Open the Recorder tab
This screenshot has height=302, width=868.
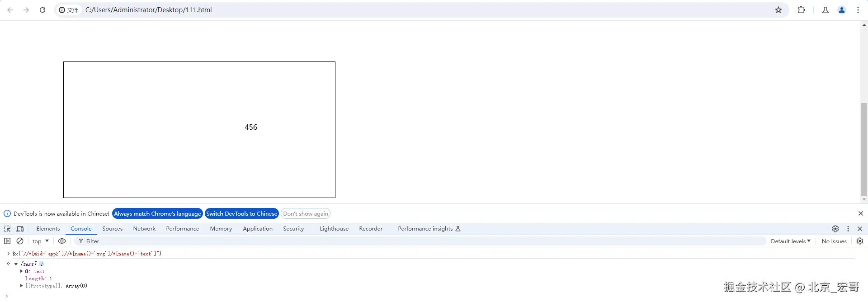[371, 229]
